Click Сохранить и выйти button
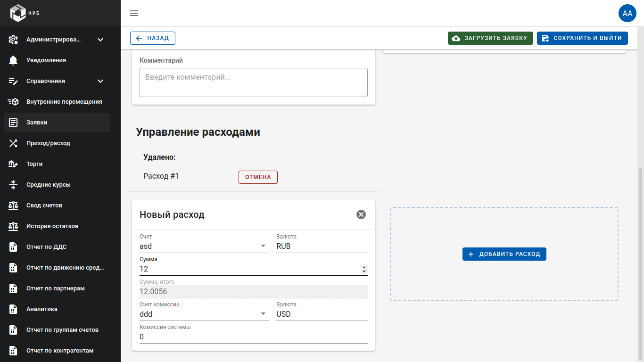Viewport: 644px width, 362px height. click(x=582, y=38)
